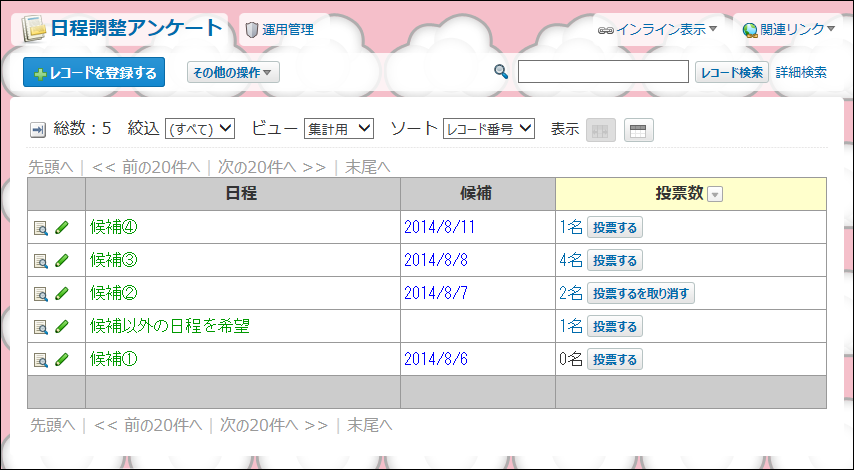Screen dimensions: 854x470
Task: Click the date 2014/8/11
Action: (440, 227)
